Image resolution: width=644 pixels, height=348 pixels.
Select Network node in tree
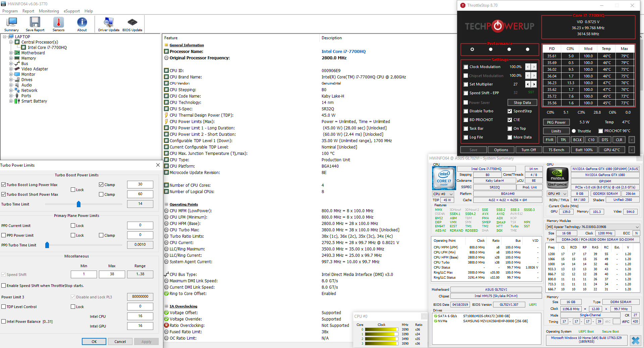pos(30,91)
